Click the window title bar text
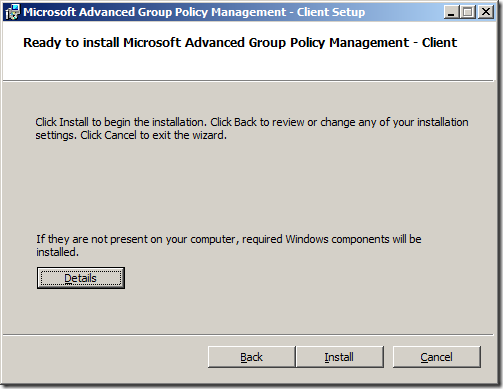503x389 pixels. point(194,12)
